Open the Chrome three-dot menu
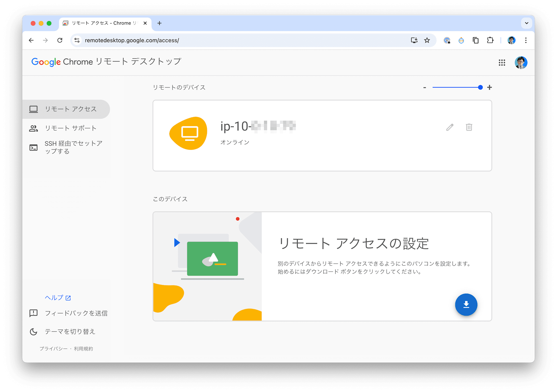Viewport: 557px width, 392px height. click(x=526, y=40)
